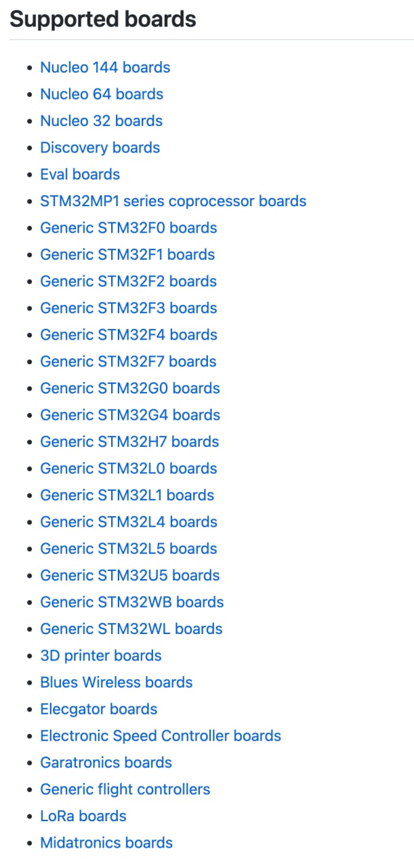Jump to Generic STM32F4 boards

click(x=129, y=335)
